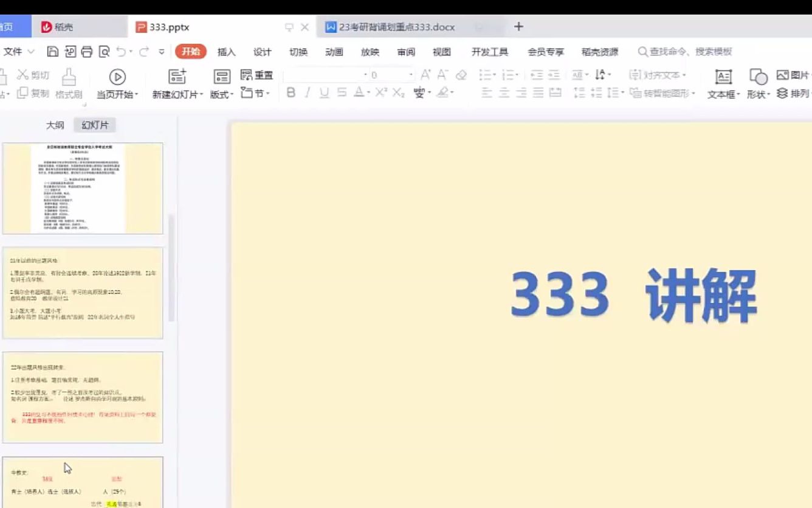Click the New Slide (新建幻灯片) icon
812x508 pixels.
pos(177,77)
